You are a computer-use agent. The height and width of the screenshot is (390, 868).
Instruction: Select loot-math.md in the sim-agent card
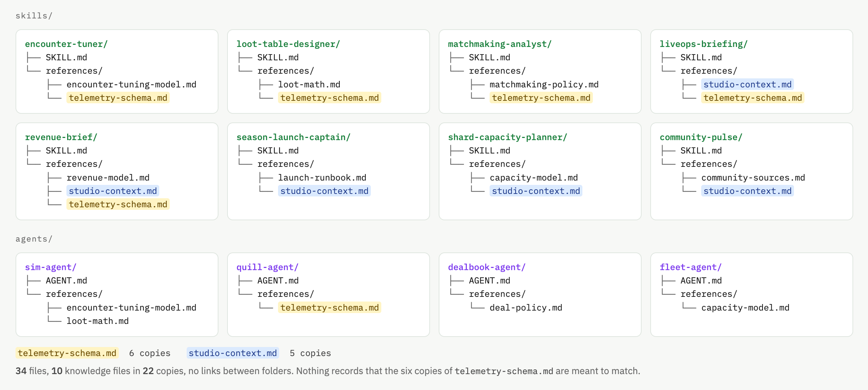97,321
